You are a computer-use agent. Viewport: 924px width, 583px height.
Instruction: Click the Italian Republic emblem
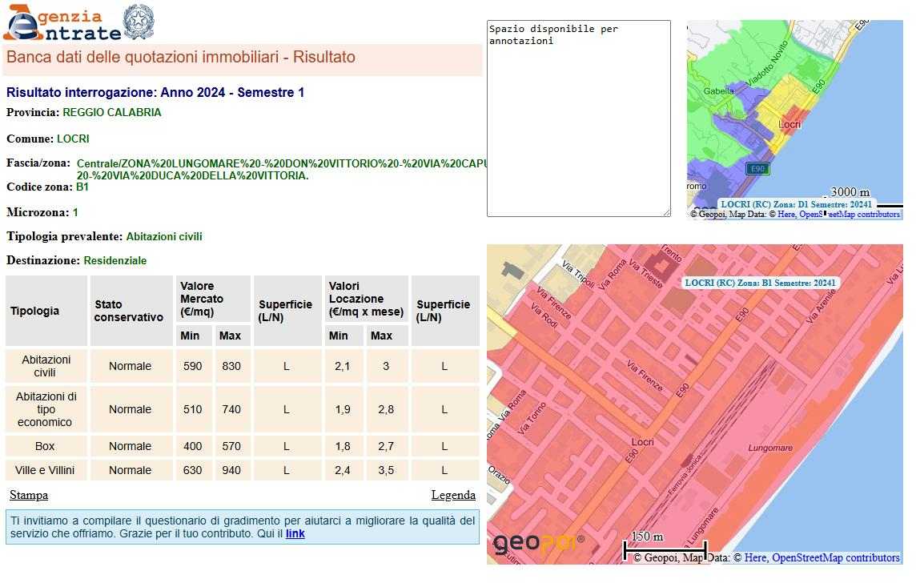[x=139, y=22]
